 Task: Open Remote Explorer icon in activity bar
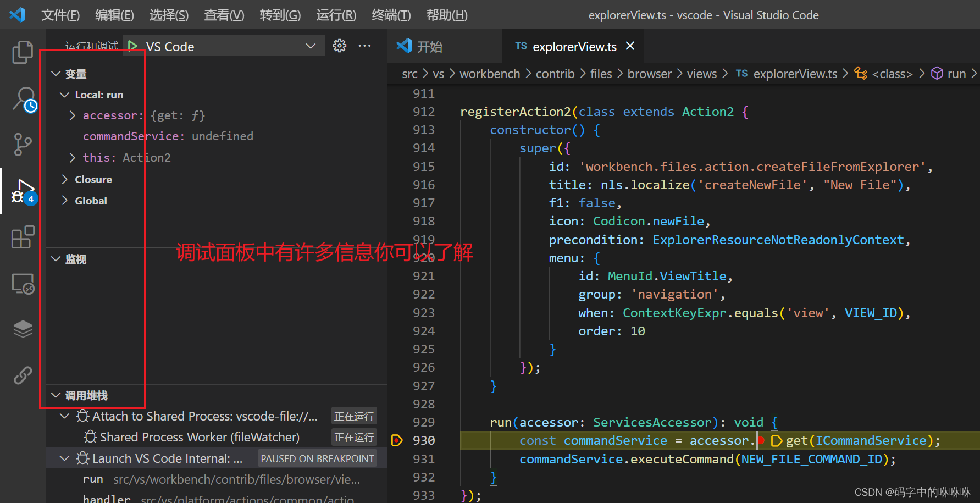pyautogui.click(x=23, y=284)
